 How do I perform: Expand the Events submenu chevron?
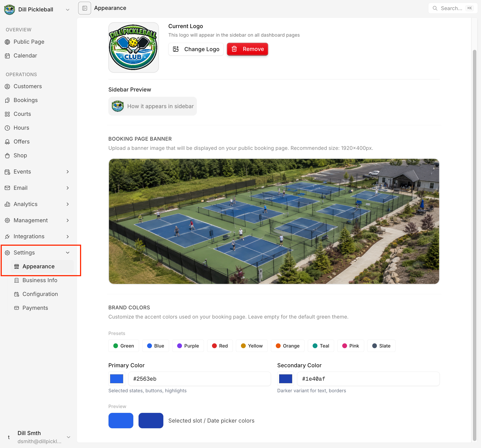pyautogui.click(x=68, y=172)
